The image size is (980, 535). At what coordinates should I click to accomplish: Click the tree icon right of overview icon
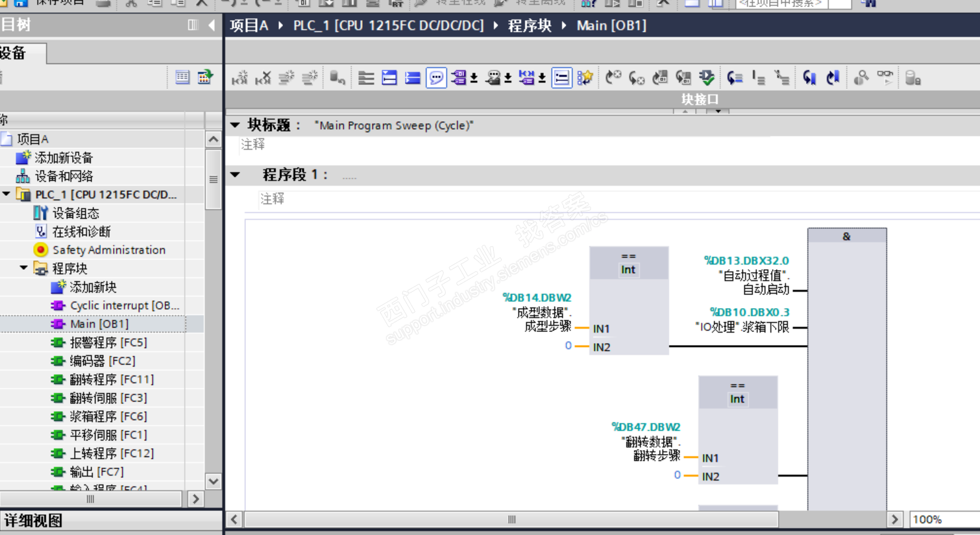click(205, 78)
